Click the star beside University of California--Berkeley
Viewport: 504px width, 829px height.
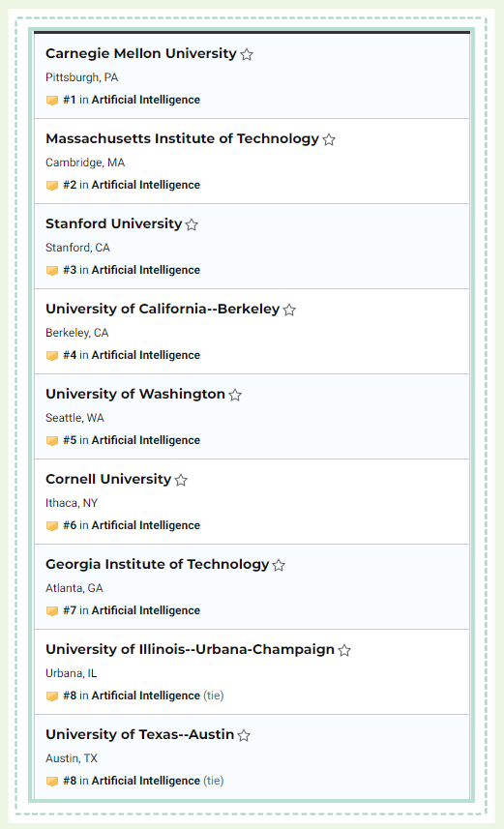tap(289, 310)
